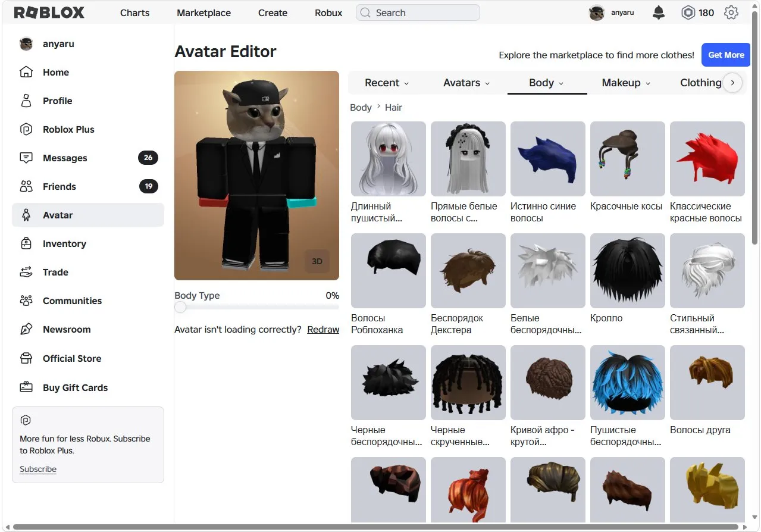Open notifications bell icon

[659, 12]
